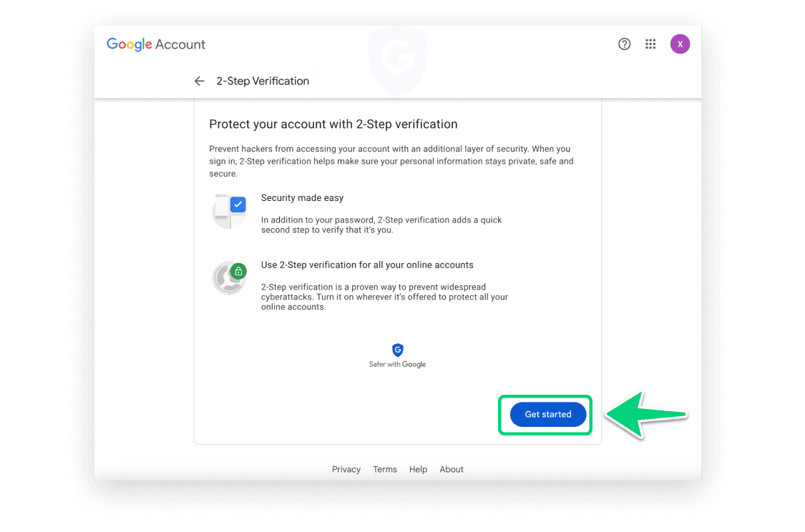Open the Google apps grid launcher
Screen dimensions: 805x532
click(x=650, y=44)
